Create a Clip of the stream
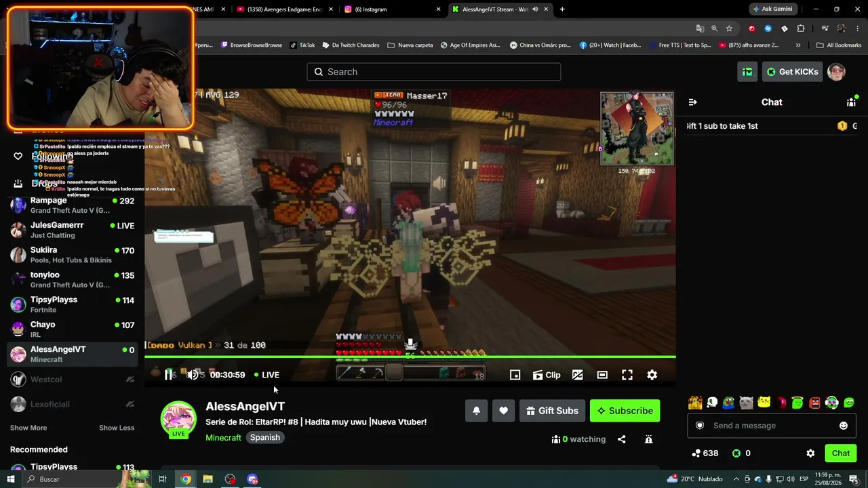The height and width of the screenshot is (488, 868). pyautogui.click(x=547, y=375)
